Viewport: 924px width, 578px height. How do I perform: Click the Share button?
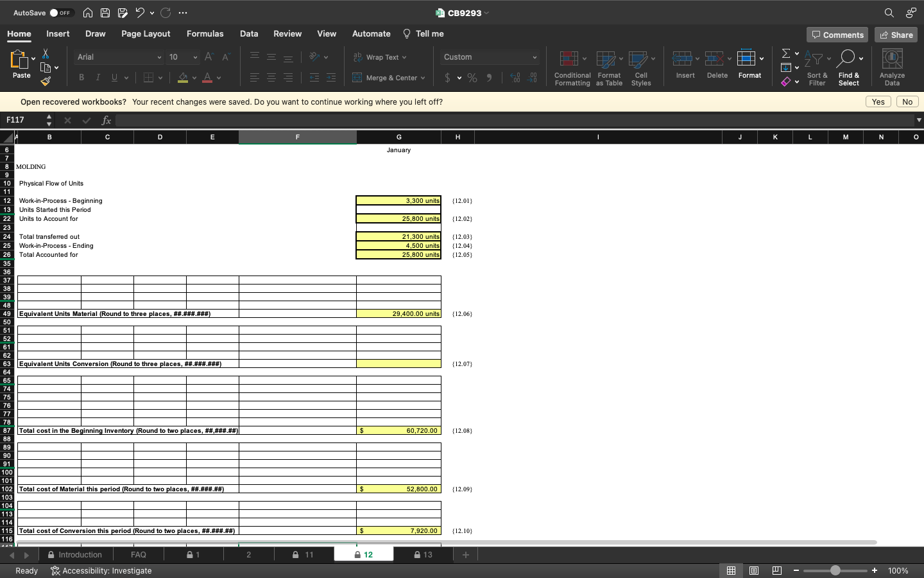coord(896,35)
